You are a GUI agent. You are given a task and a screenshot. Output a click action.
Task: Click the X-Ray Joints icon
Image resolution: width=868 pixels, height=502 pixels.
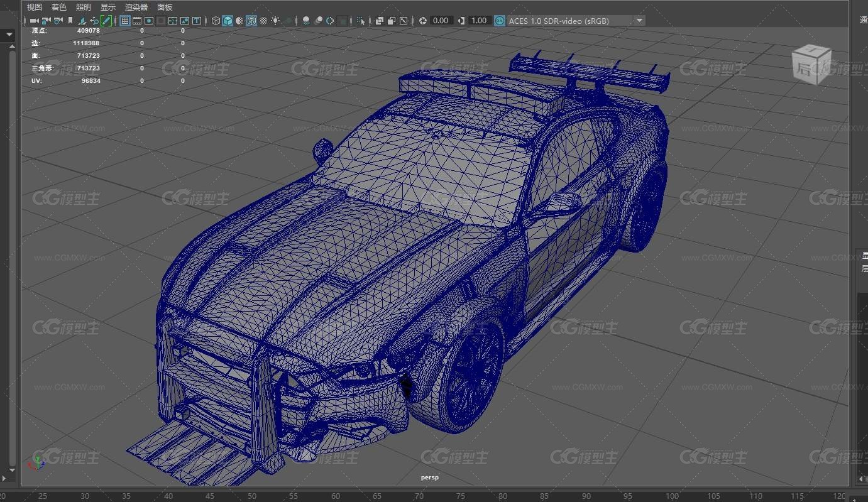[404, 21]
